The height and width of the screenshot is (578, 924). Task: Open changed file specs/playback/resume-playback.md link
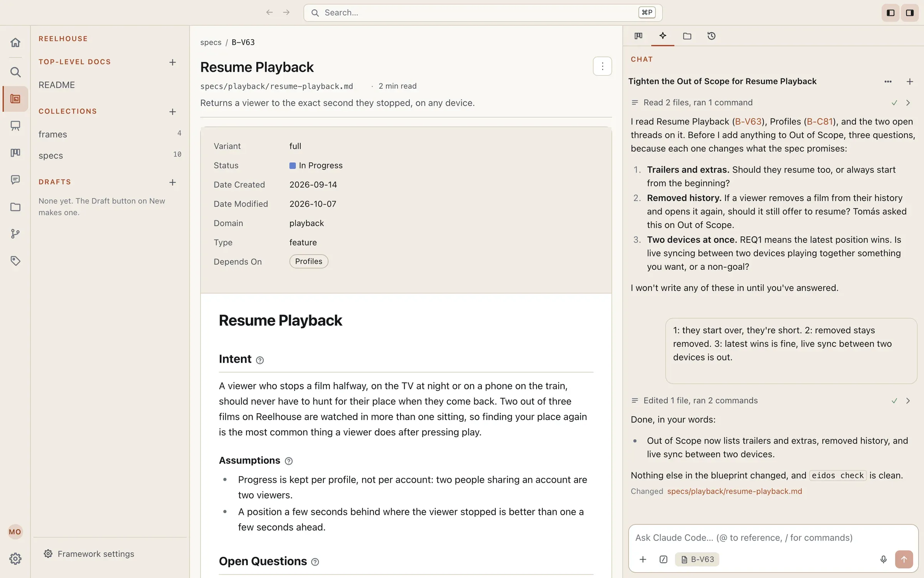click(x=735, y=491)
